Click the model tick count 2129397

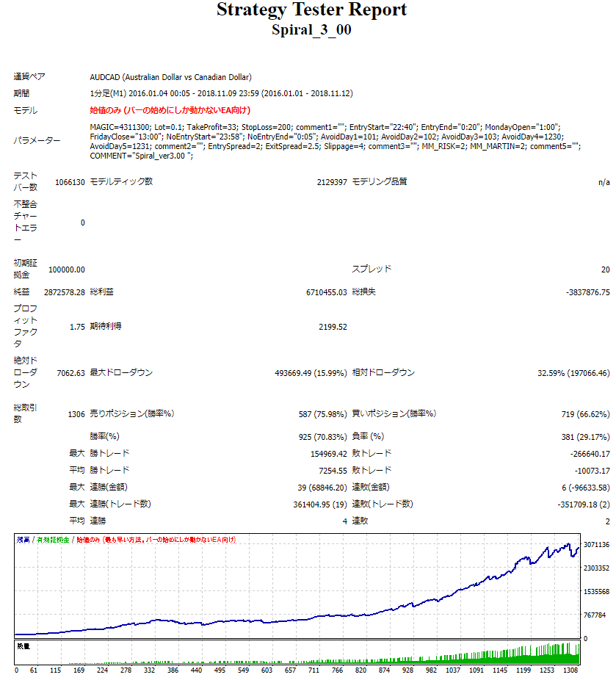(x=332, y=182)
